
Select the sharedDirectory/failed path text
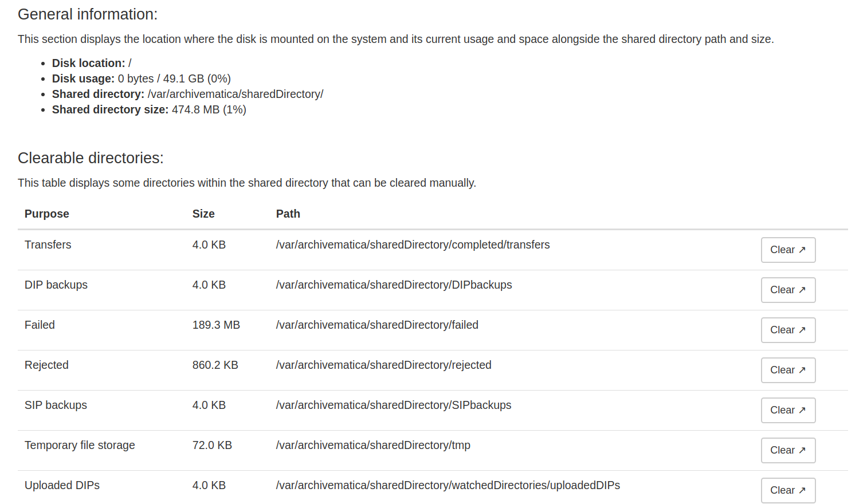[377, 325]
